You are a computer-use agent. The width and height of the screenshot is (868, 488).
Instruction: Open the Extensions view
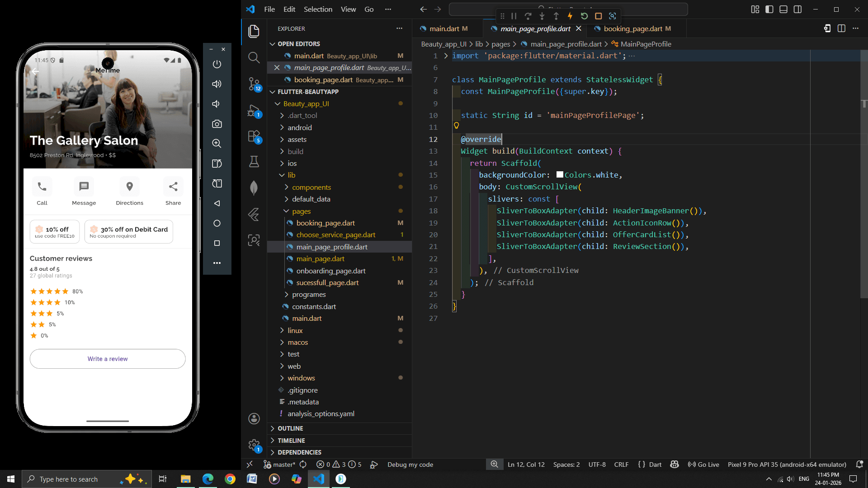click(254, 136)
